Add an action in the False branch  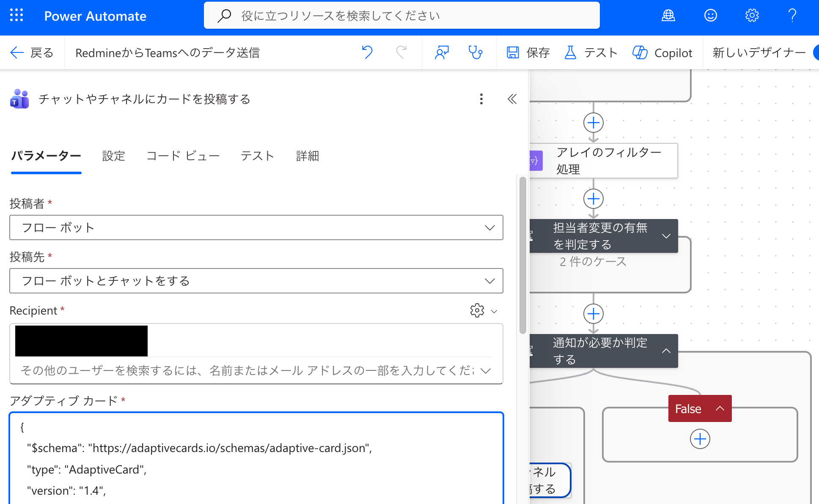pyautogui.click(x=700, y=439)
